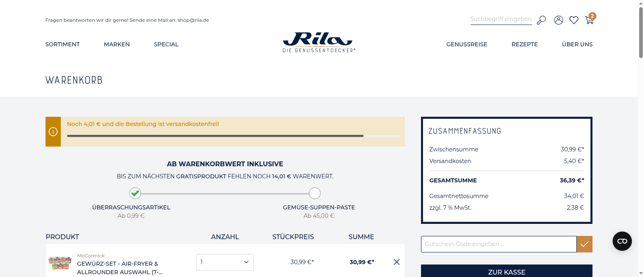Open the wishlist heart icon

574,20
